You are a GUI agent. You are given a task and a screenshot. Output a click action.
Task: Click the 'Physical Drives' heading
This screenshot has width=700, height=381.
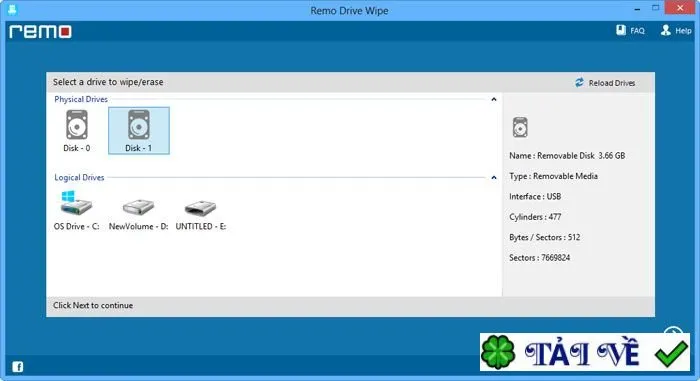coord(81,99)
